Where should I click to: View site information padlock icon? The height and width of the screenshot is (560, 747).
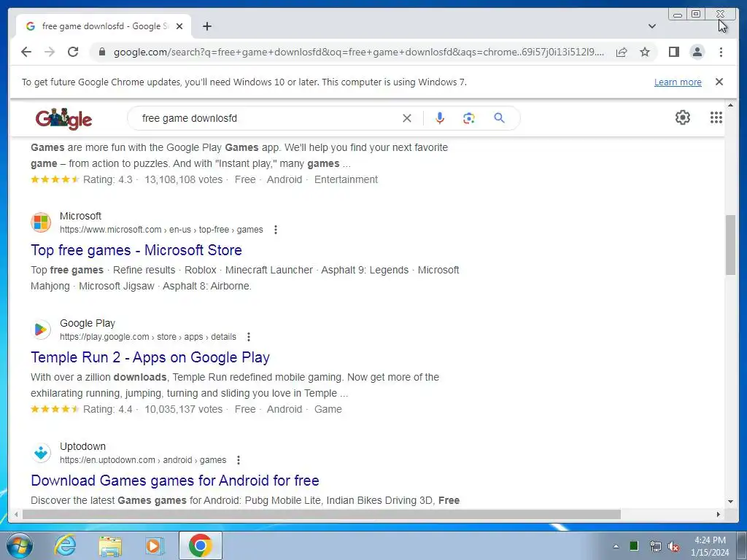click(x=101, y=52)
